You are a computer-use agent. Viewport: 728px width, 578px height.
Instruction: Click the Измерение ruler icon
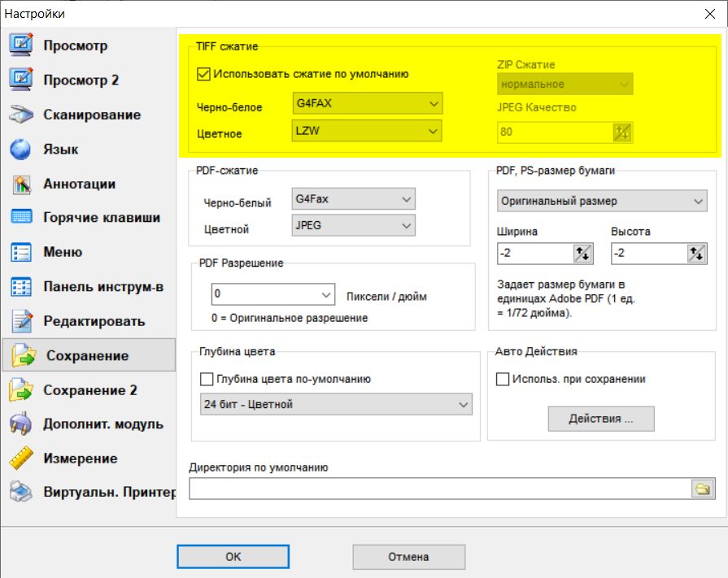[x=21, y=458]
